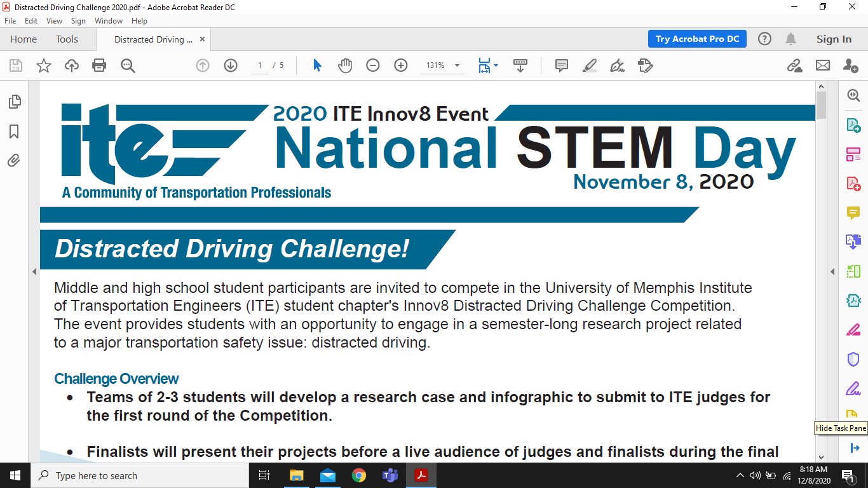Select the Highlight text tool
The width and height of the screenshot is (868, 488).
[x=590, y=65]
